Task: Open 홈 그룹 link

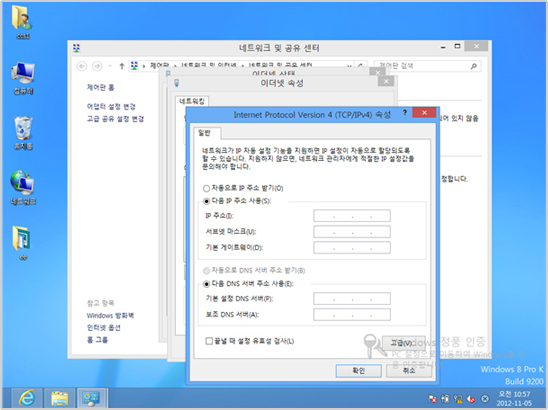Action: coord(97,340)
